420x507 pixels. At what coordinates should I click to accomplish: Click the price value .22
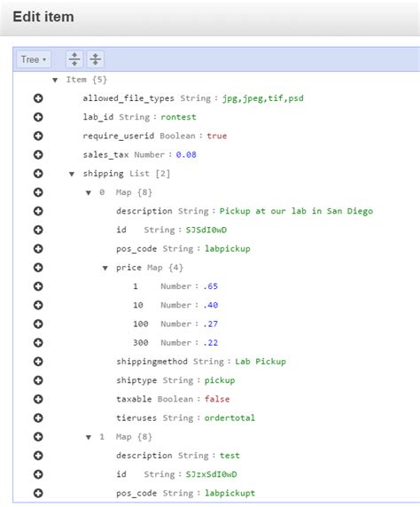coord(211,343)
